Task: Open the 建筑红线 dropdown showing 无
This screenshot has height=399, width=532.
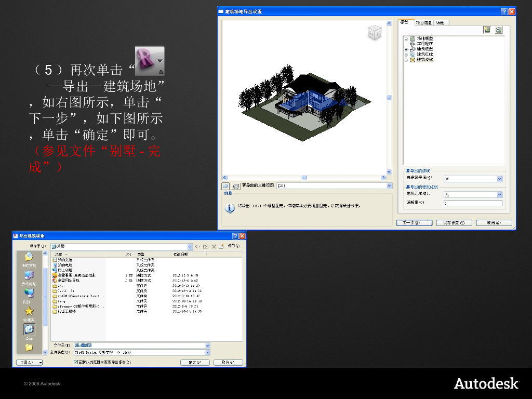Action: [499, 194]
